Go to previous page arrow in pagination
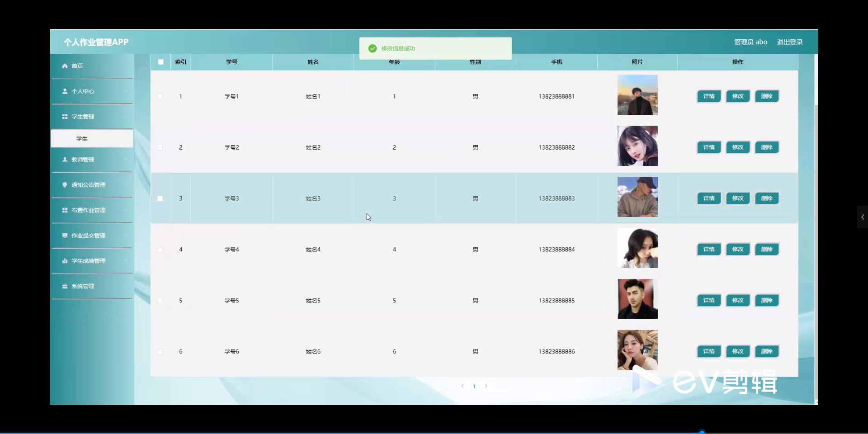Screen dimensions: 868x434 tap(462, 386)
